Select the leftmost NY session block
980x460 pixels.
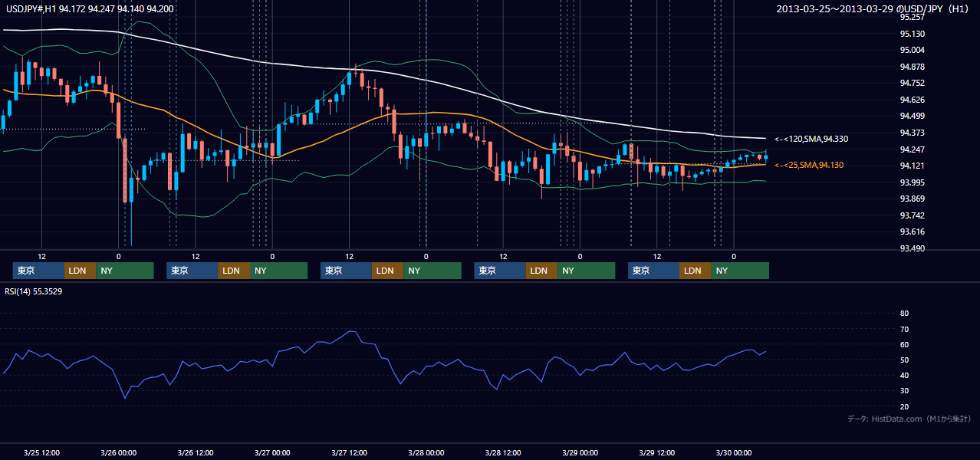coord(125,271)
